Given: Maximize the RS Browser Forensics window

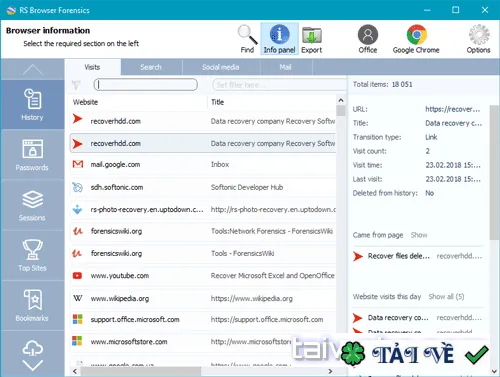Looking at the screenshot, I should pos(455,10).
